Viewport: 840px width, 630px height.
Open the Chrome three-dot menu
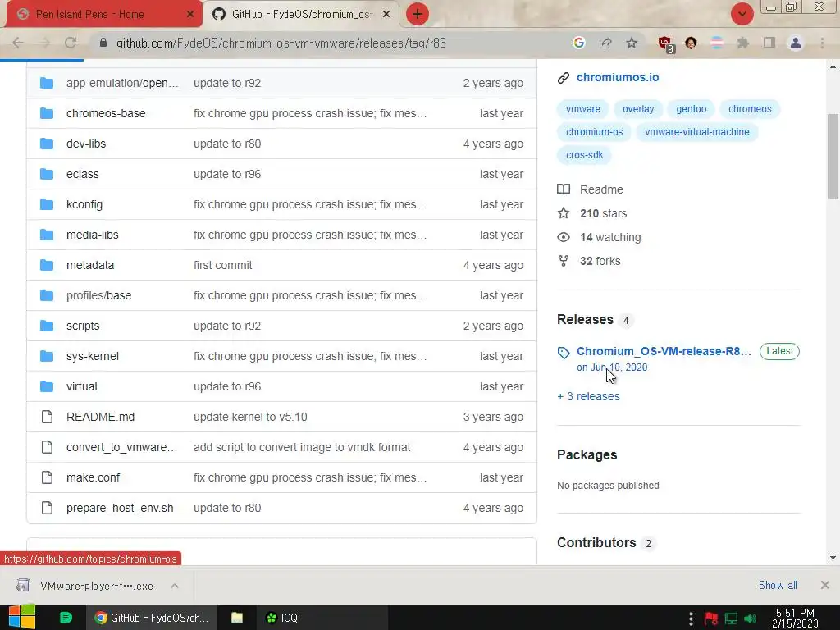(x=822, y=43)
